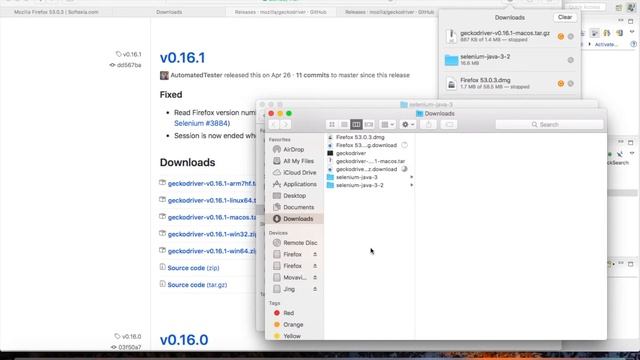Open the geckodriver macos download link

pyautogui.click(x=212, y=217)
